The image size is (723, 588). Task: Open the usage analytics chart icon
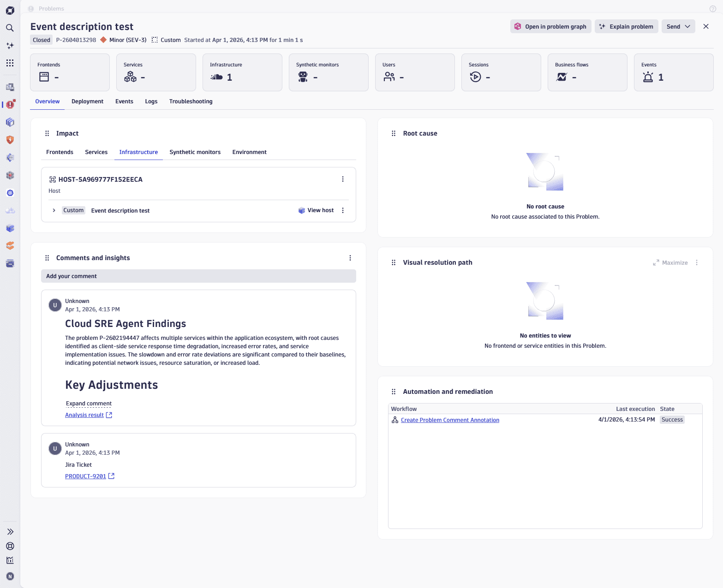pos(10,560)
